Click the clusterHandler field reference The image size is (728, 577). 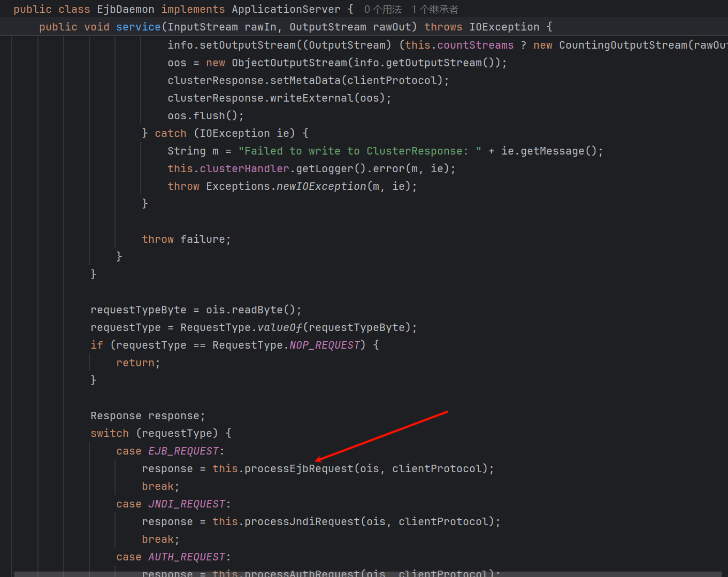244,169
